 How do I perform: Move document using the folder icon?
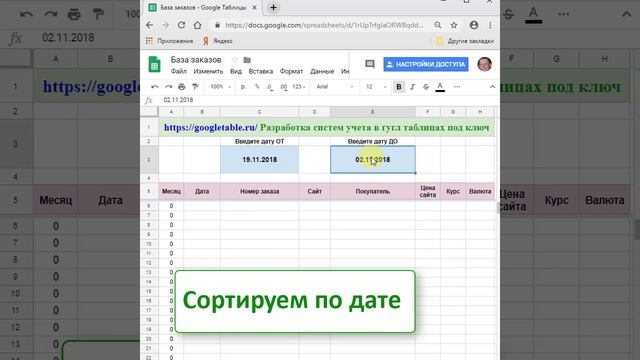[247, 60]
